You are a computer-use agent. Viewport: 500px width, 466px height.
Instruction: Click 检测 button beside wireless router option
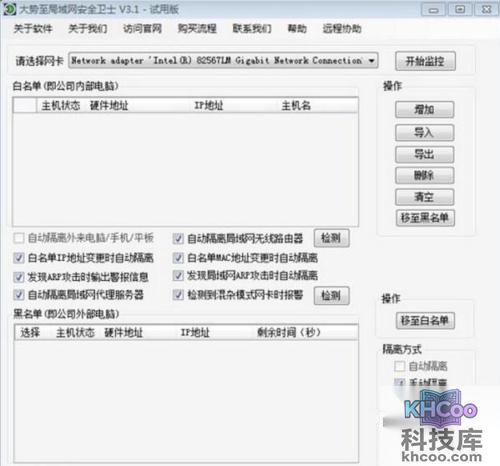[x=331, y=238]
